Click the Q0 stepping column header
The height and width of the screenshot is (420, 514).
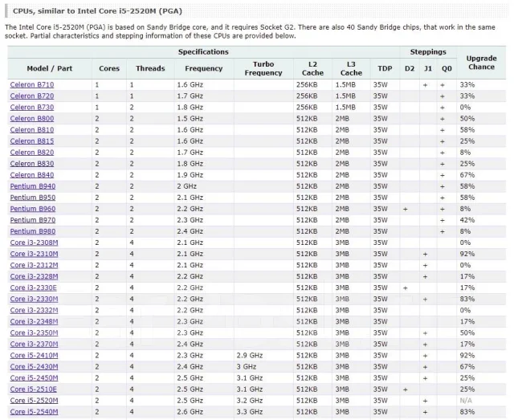pos(447,68)
